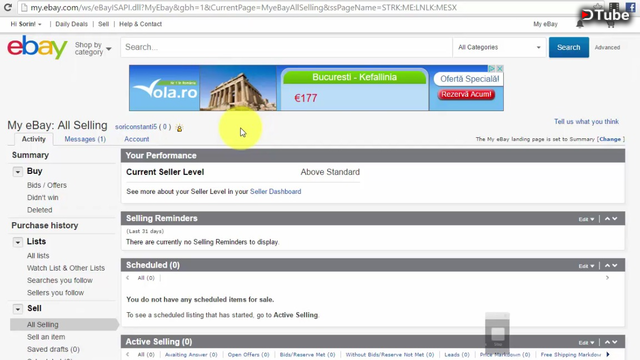
Task: Open the Seller Dashboard link
Action: pos(276,191)
